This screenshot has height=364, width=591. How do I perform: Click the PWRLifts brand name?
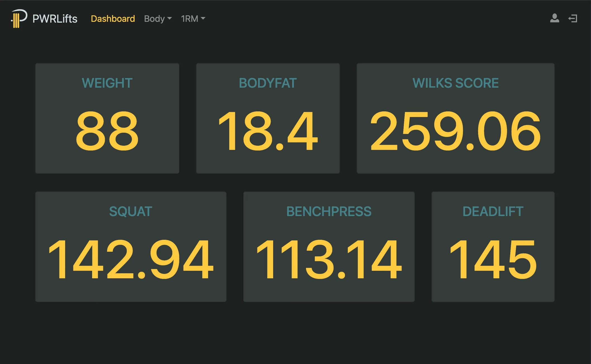pyautogui.click(x=55, y=19)
